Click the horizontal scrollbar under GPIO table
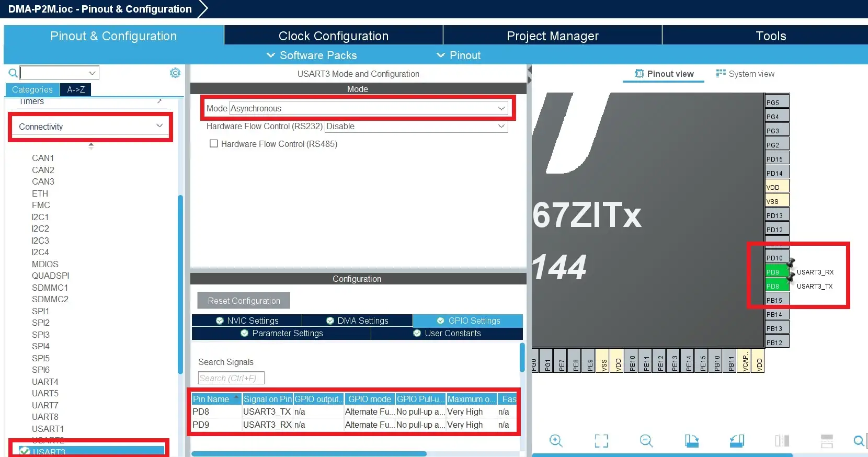Screen dimensions: 868x457 [x=309, y=454]
